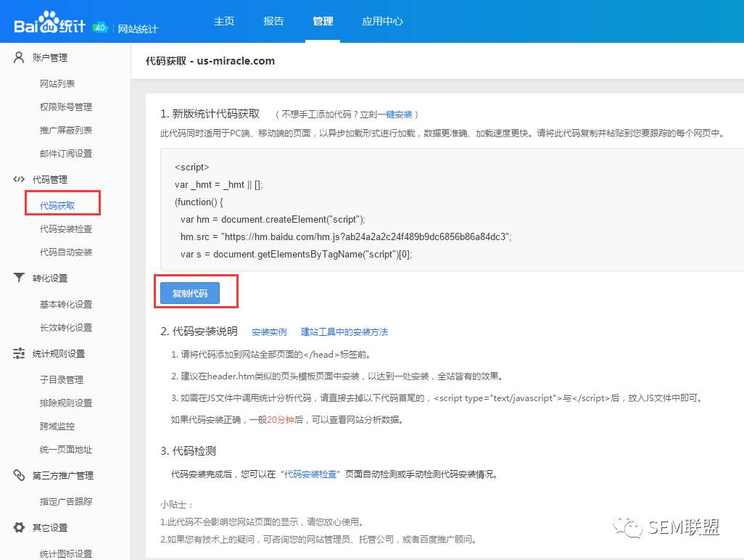Click the 复制代码 button
Screen dimensions: 744x560
pos(190,293)
